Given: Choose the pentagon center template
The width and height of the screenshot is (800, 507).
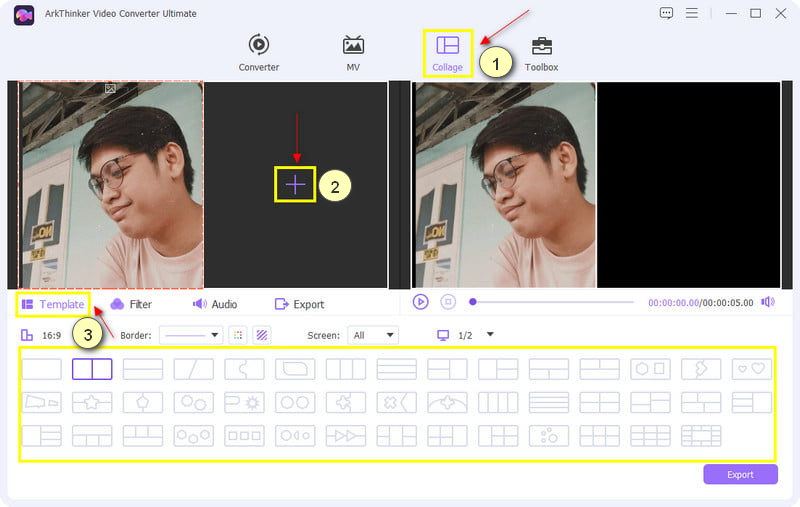Looking at the screenshot, I should [x=143, y=402].
